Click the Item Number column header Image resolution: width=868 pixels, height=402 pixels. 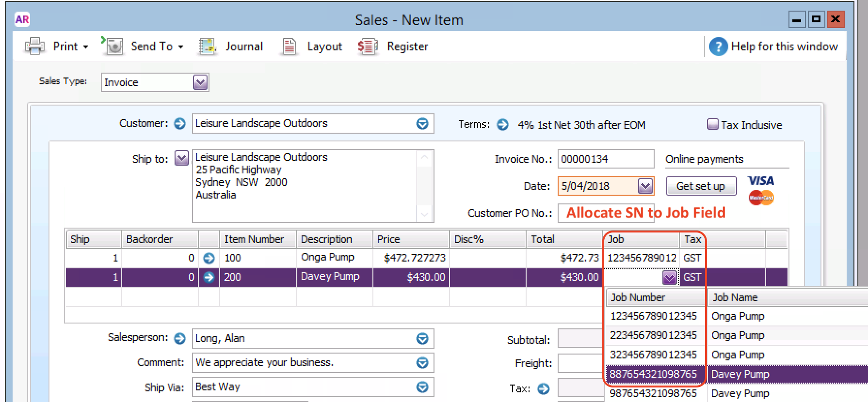click(257, 239)
